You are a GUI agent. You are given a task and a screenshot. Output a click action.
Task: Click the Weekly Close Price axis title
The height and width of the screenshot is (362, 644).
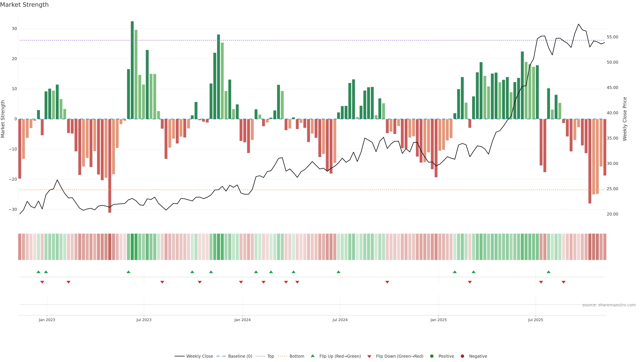click(x=625, y=119)
